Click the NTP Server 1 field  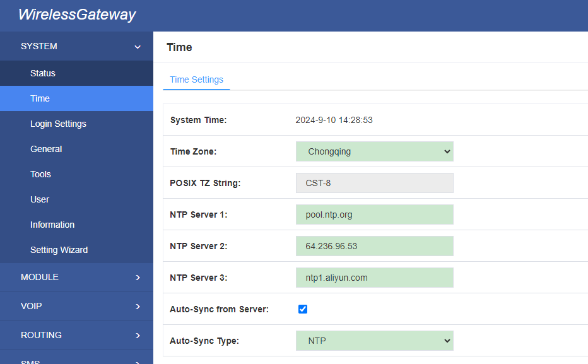[x=375, y=214]
